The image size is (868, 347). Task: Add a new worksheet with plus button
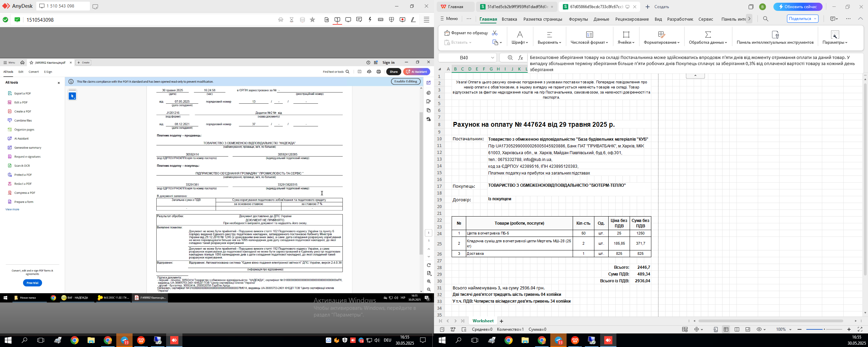pyautogui.click(x=501, y=321)
